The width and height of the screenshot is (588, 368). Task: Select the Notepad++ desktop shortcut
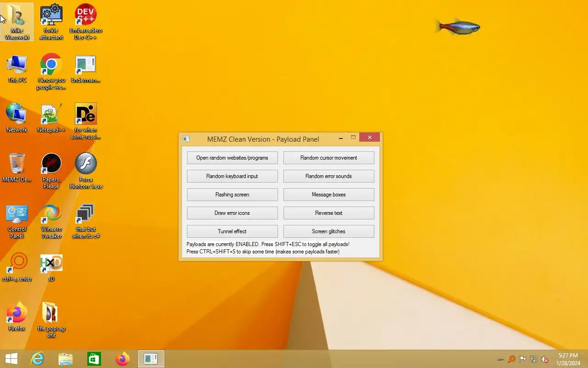(51, 118)
